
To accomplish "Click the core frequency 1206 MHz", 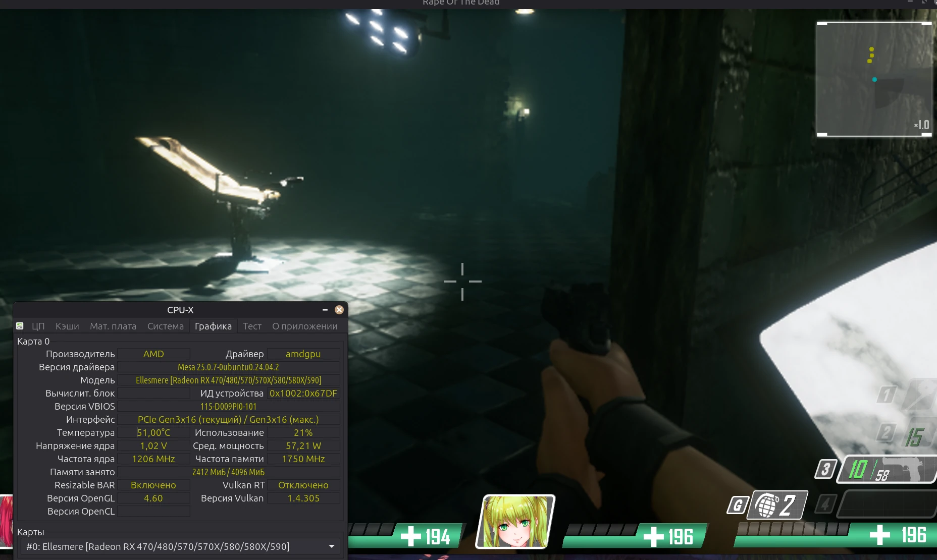I will click(x=154, y=459).
